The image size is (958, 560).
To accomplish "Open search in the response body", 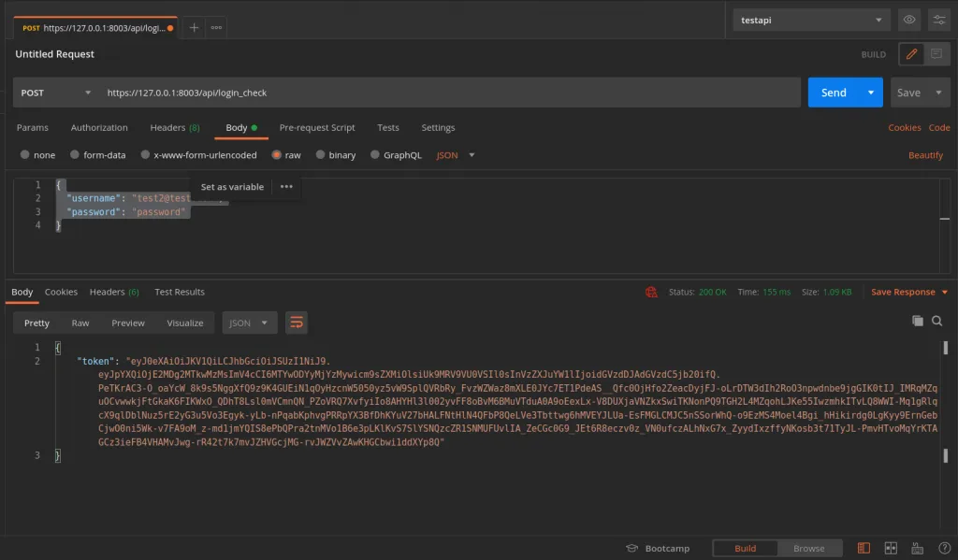I will (936, 321).
